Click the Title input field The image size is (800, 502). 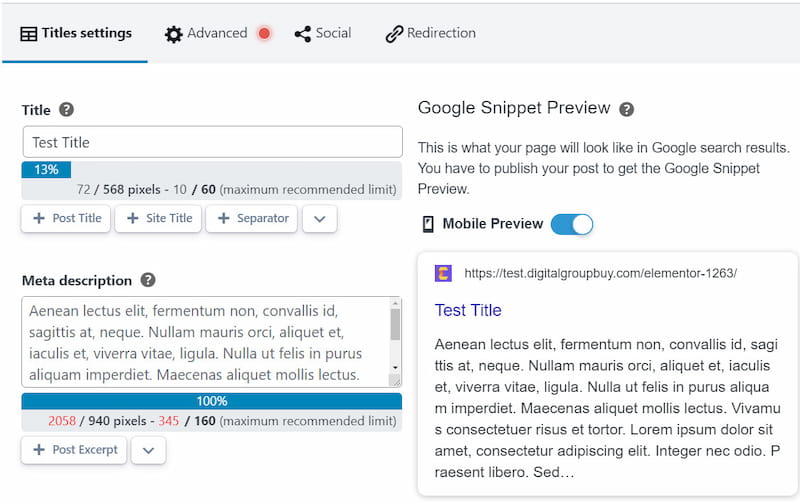click(212, 142)
